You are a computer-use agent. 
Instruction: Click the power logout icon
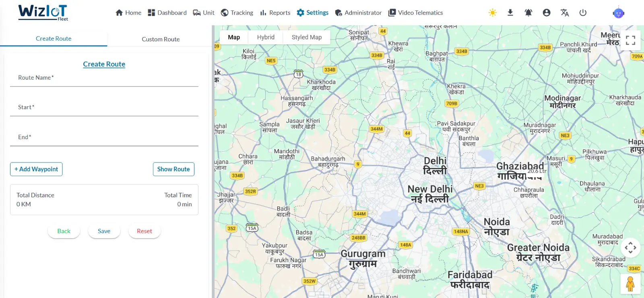click(x=582, y=13)
